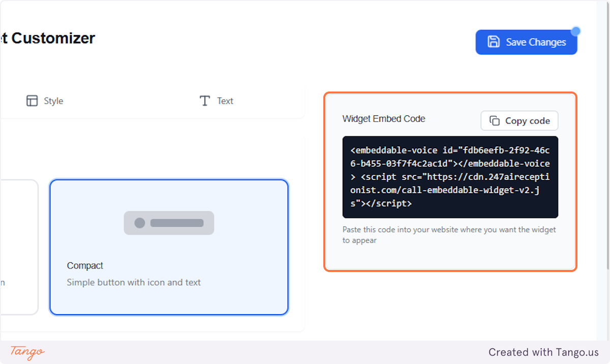The width and height of the screenshot is (610, 364).
Task: Click the Save Changes button
Action: click(526, 42)
